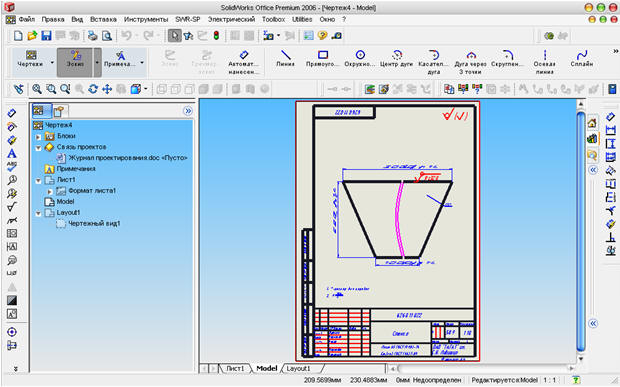The width and height of the screenshot is (620, 387).
Task: Select the arrow Select cursor tool
Action: pos(174,36)
